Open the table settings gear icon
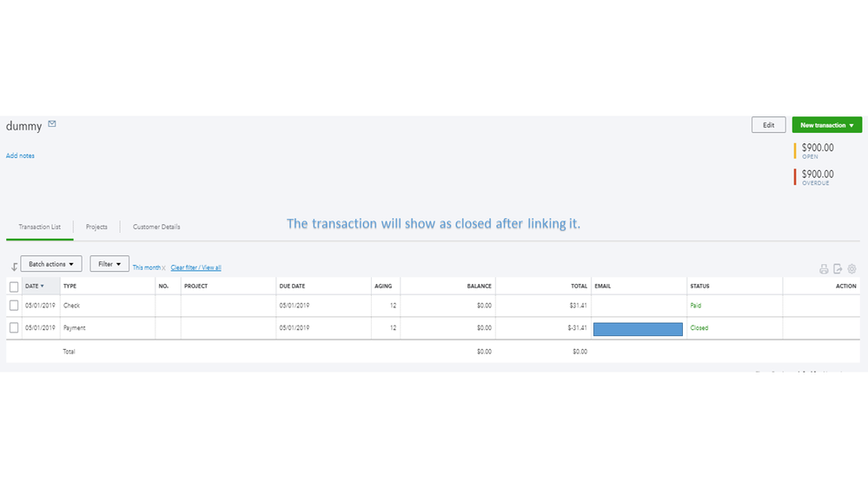Image resolution: width=868 pixels, height=488 pixels. (x=851, y=269)
